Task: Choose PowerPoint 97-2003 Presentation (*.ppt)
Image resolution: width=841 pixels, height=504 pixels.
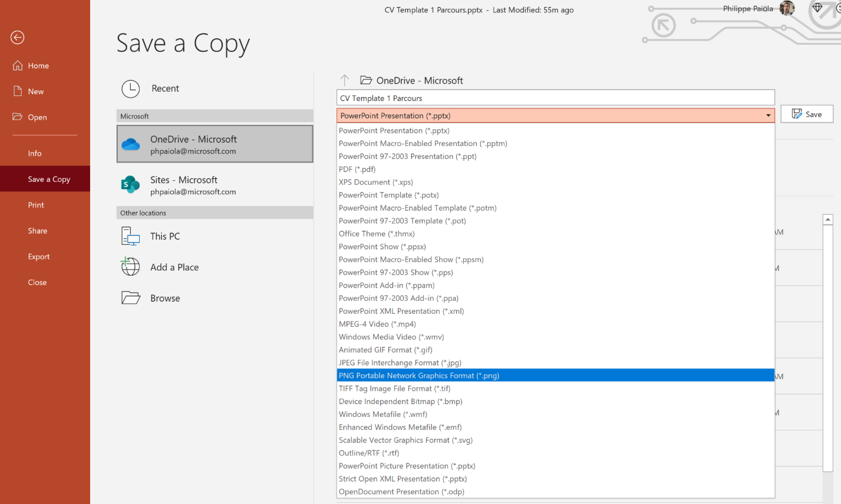Action: pos(555,157)
